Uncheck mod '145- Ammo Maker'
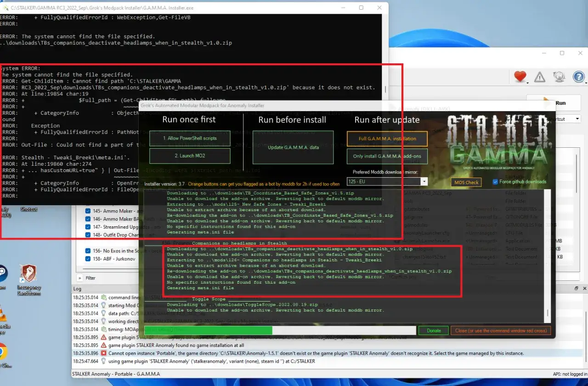The width and height of the screenshot is (588, 386). [88, 211]
